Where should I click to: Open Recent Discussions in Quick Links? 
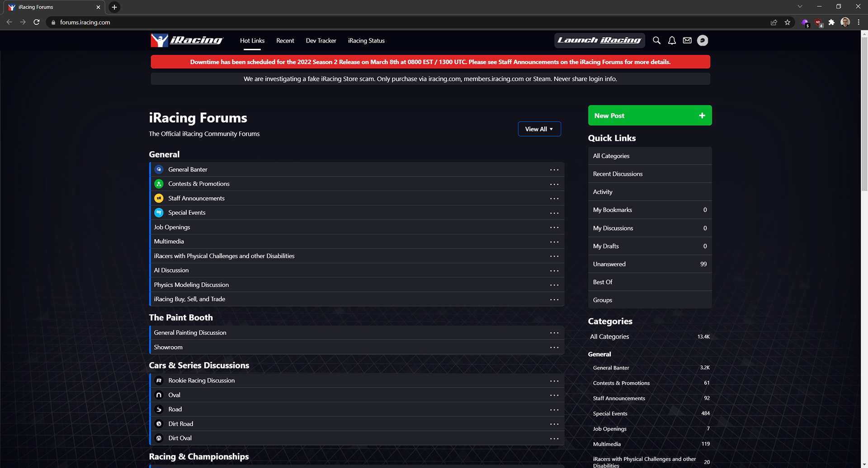pyautogui.click(x=650, y=174)
